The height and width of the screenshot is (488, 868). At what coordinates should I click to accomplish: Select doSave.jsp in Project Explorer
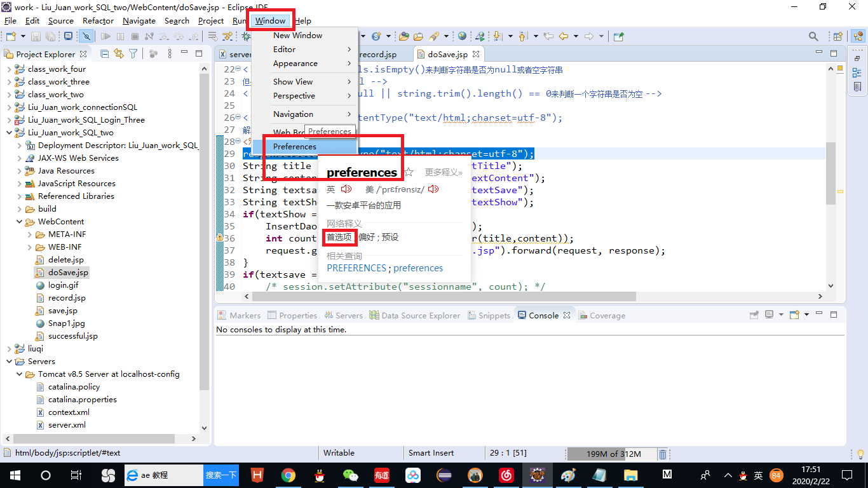click(62, 273)
